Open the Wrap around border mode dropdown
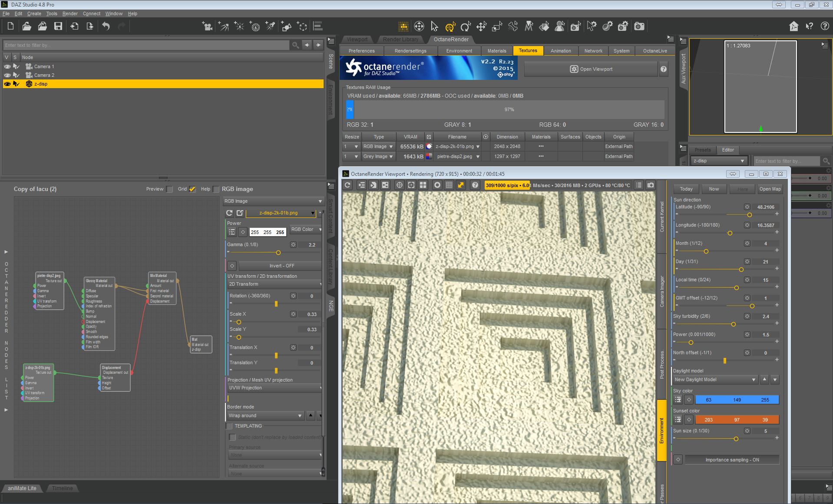833x504 pixels. tap(265, 416)
